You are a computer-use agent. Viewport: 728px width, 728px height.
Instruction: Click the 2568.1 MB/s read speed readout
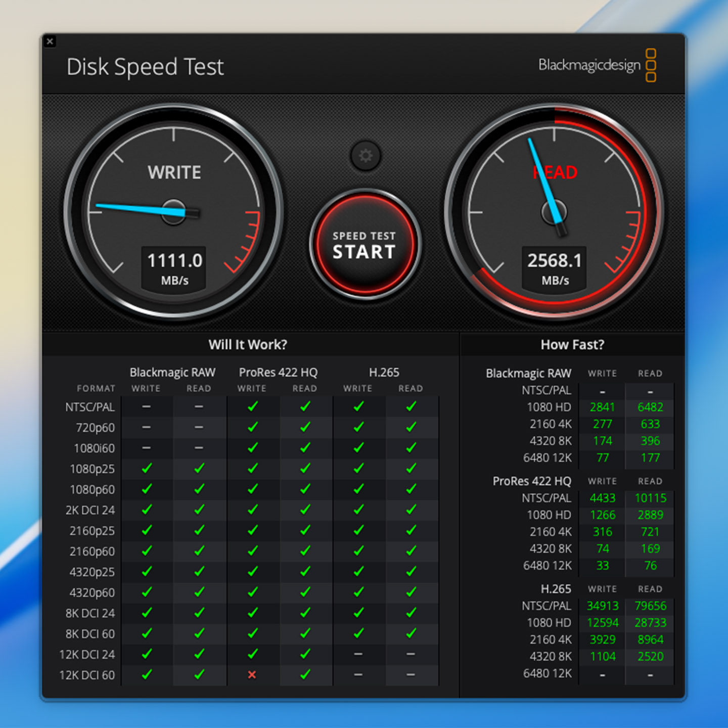point(555,268)
